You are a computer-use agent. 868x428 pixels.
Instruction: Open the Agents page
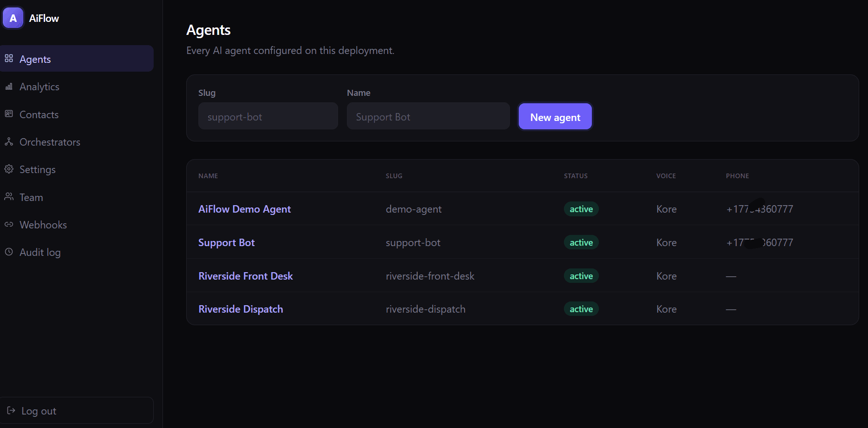tap(77, 59)
